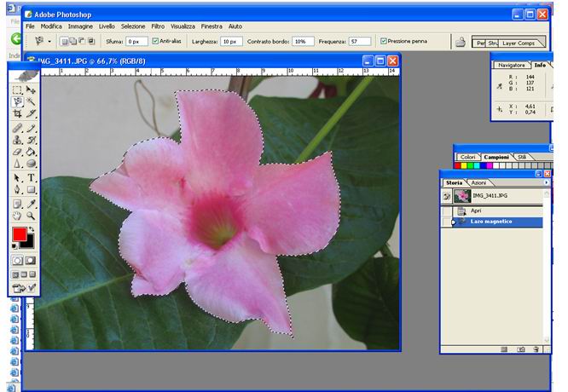Screen dimensions: 568x392
Task: Switch to the Azioni tab
Action: click(x=479, y=183)
